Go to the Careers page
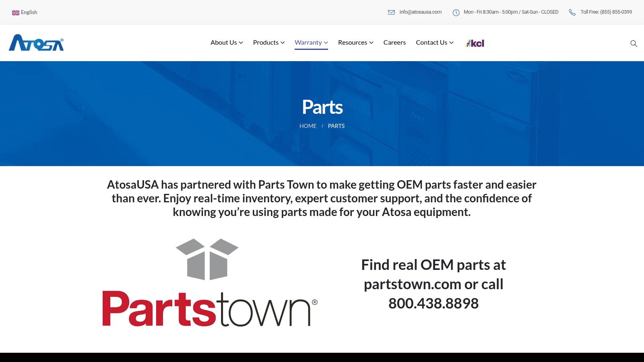Image resolution: width=644 pixels, height=362 pixels. coord(394,43)
